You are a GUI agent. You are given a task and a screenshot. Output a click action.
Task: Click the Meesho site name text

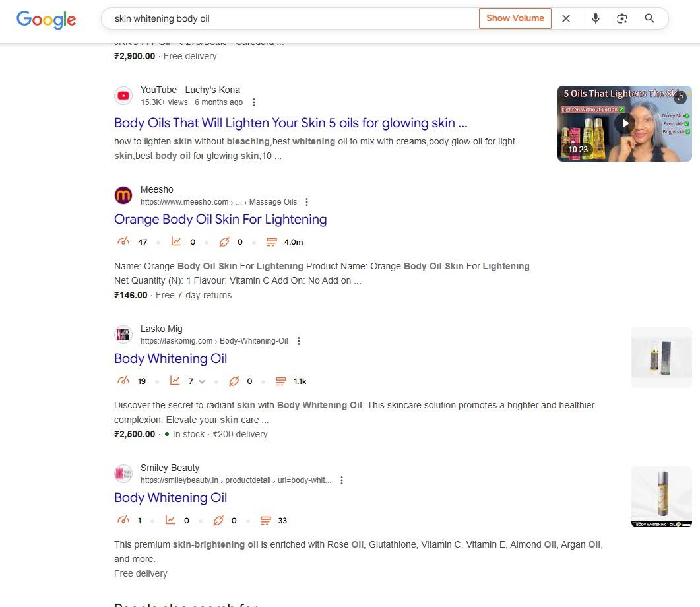[x=157, y=189]
